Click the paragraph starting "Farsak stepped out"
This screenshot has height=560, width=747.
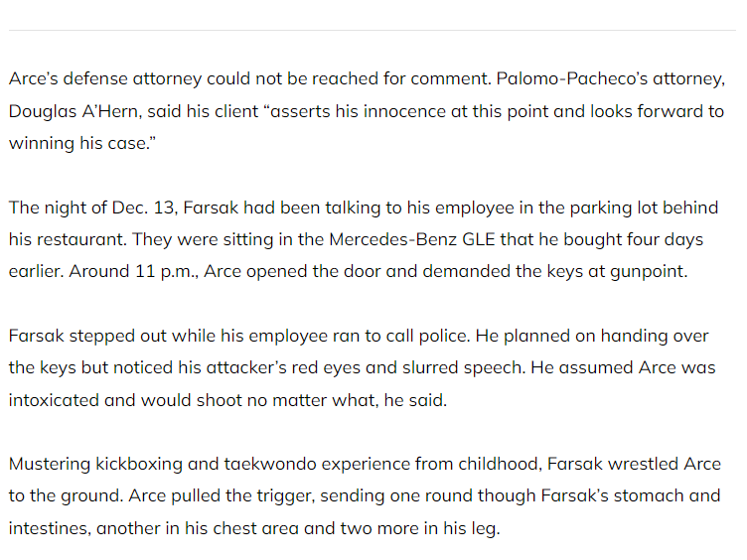pyautogui.click(x=363, y=367)
